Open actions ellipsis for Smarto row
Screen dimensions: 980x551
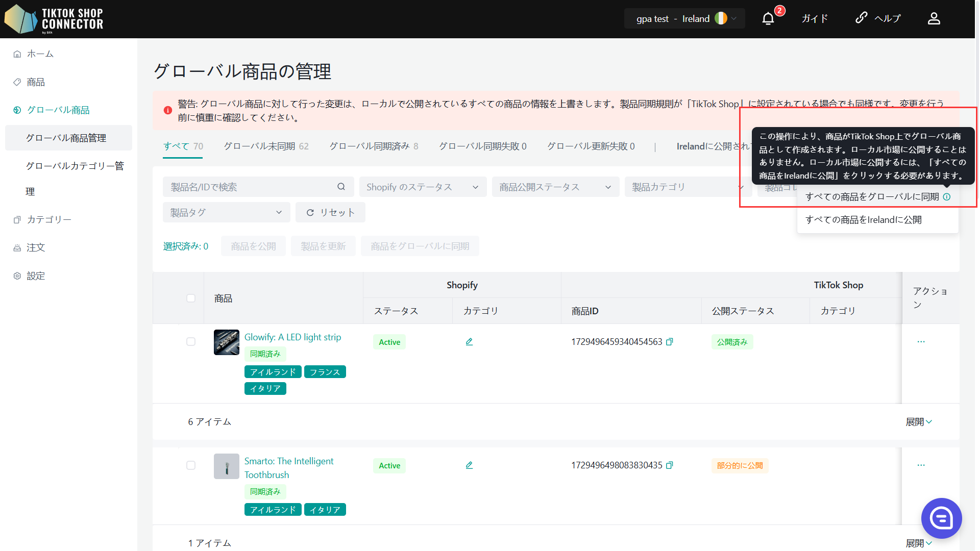click(921, 465)
